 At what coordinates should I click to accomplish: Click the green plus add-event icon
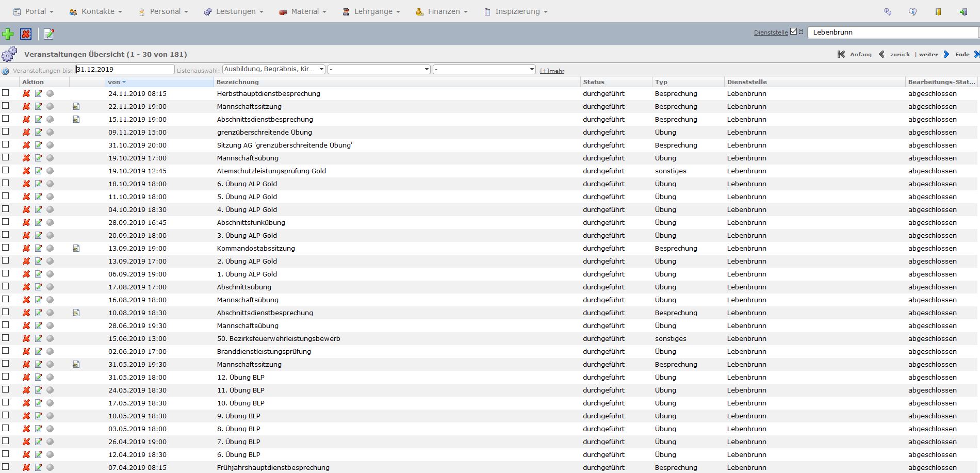(8, 34)
